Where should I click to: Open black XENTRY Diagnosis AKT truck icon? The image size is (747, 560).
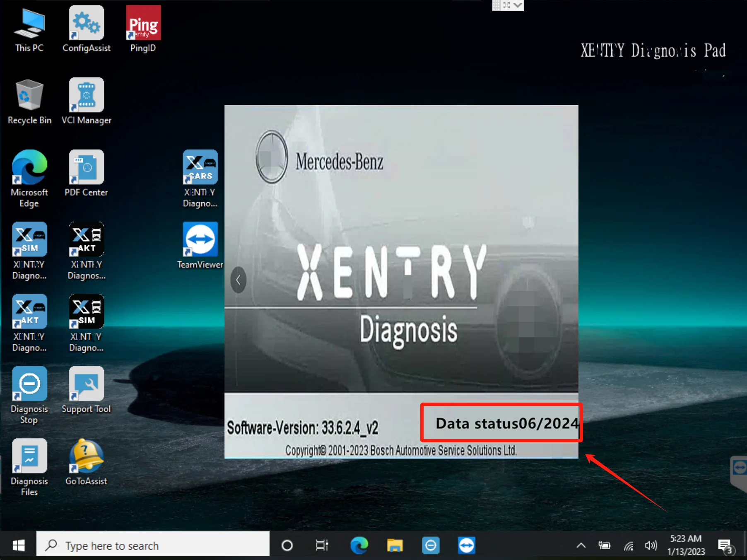[87, 251]
